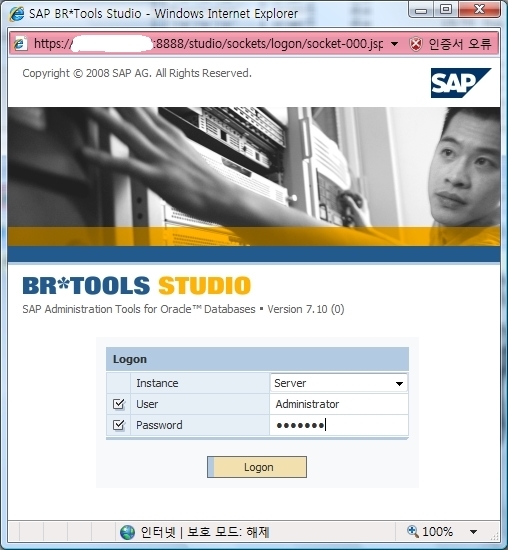The height and width of the screenshot is (550, 508).
Task: Open the zoom level dropdown arrow
Action: click(473, 532)
